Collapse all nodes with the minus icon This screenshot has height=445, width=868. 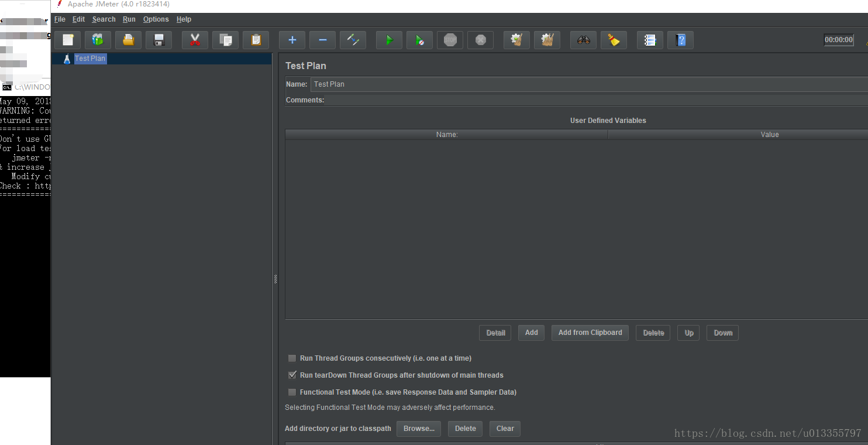point(322,40)
